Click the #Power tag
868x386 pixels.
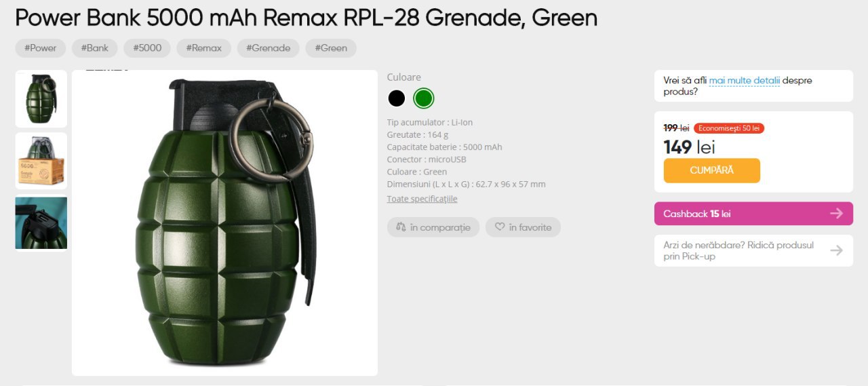coord(41,48)
